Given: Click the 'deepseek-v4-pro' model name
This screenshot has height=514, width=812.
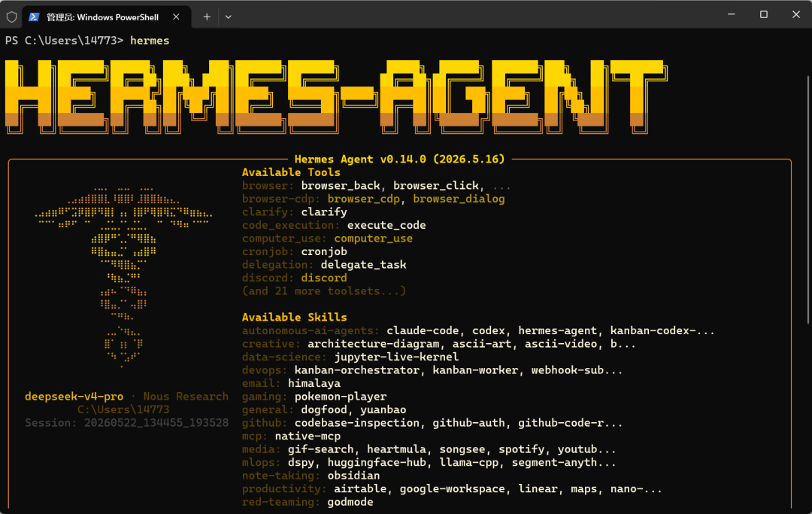Looking at the screenshot, I should click(x=74, y=397).
